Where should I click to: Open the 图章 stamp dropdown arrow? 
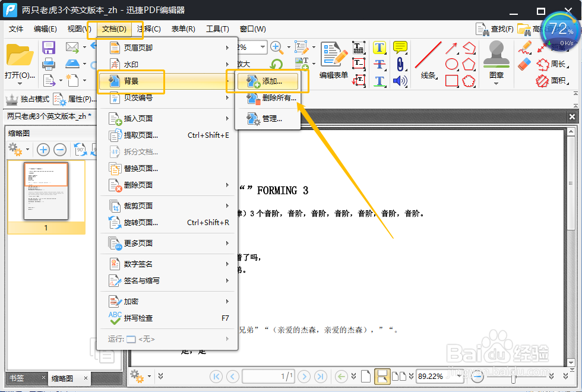pyautogui.click(x=496, y=83)
